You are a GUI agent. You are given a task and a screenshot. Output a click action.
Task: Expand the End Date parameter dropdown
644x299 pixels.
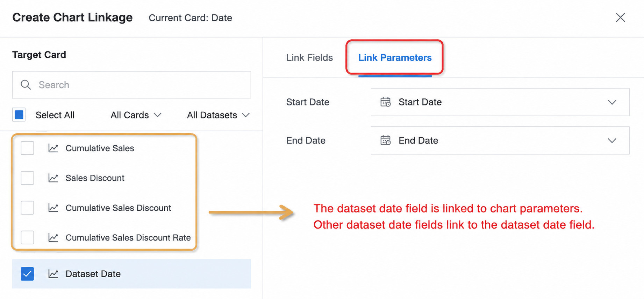(500, 140)
